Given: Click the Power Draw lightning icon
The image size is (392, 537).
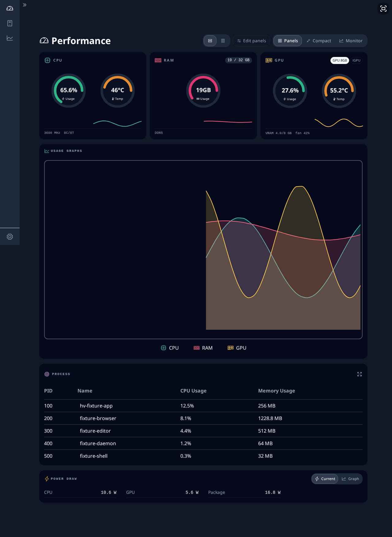Looking at the screenshot, I should point(47,479).
